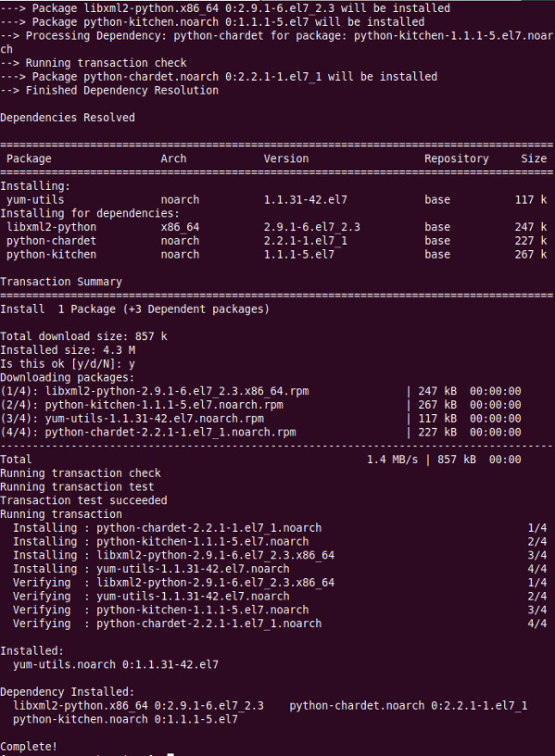555x756 pixels.
Task: Click the 'Installing : python-kitchen' 2/4 line
Action: (x=280, y=541)
